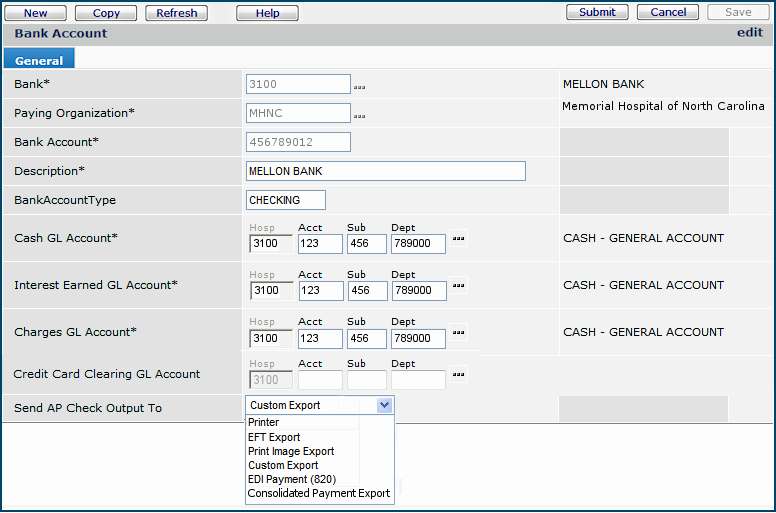Screen dimensions: 776x513
Task: Click the Refresh button
Action: 177,13
